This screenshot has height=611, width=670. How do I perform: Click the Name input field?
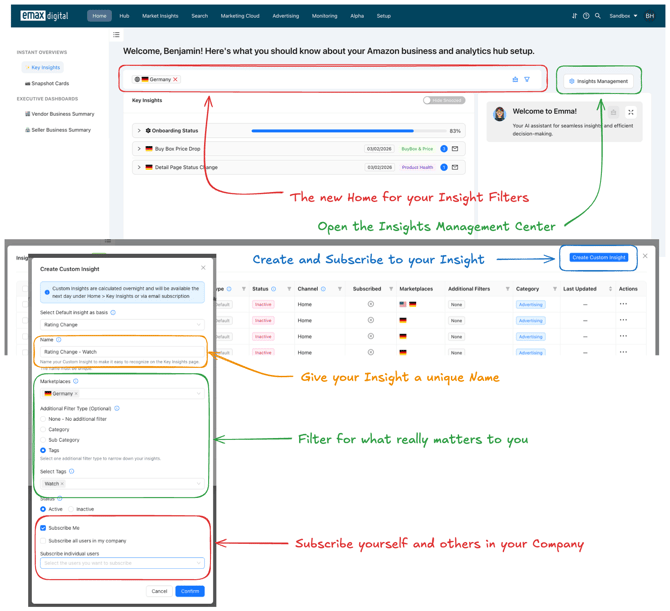122,352
